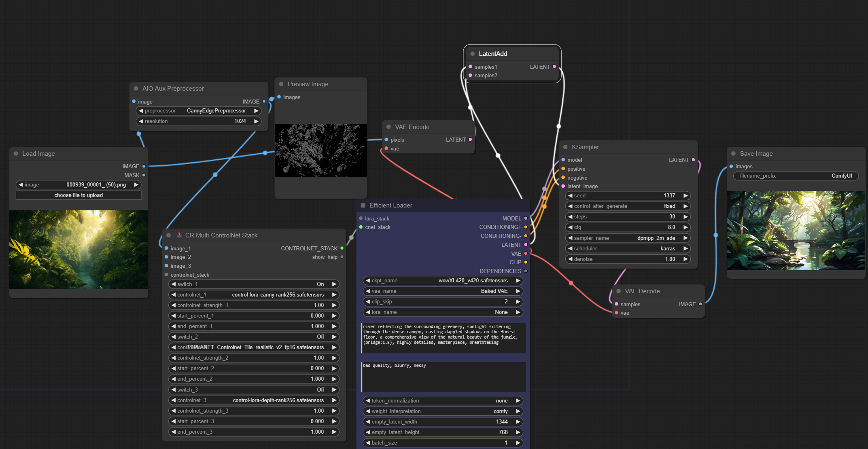Click the VAE Decode collapse dot
The image size is (868, 449).
tap(618, 291)
